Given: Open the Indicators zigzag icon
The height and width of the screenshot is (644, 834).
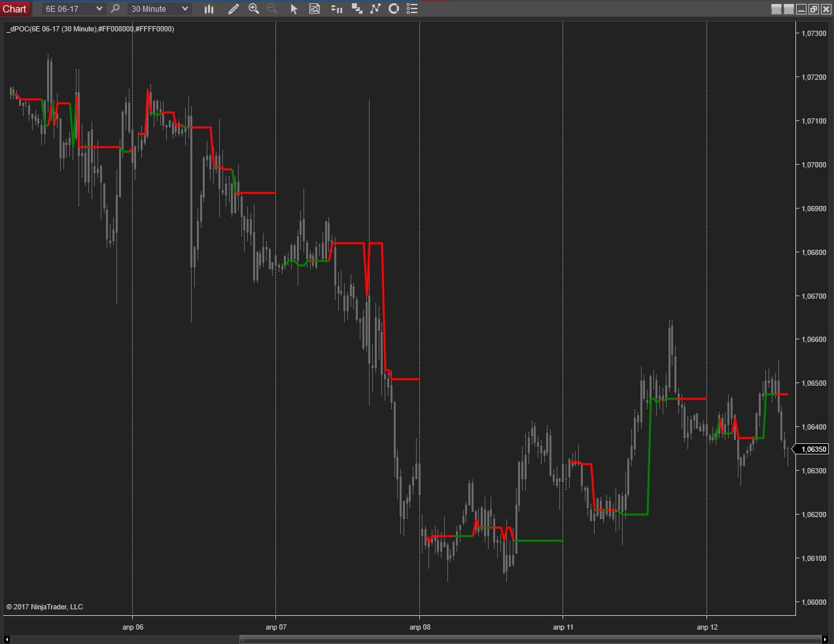Looking at the screenshot, I should (x=375, y=9).
